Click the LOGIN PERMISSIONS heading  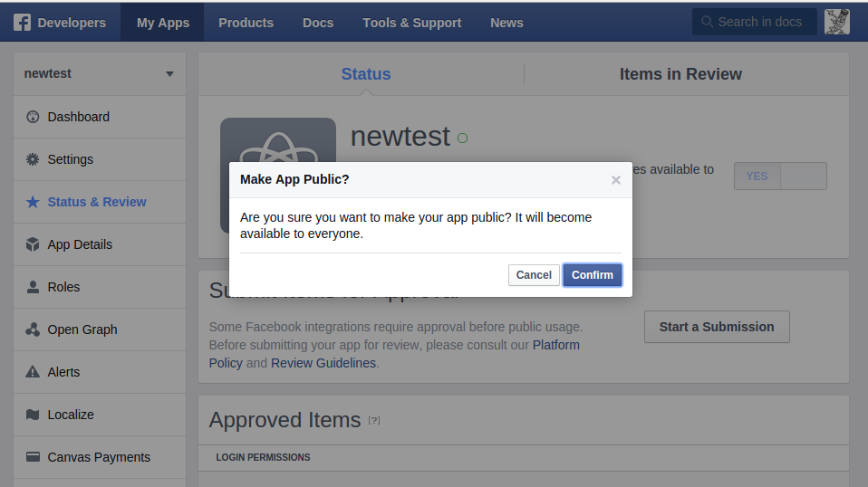click(263, 457)
